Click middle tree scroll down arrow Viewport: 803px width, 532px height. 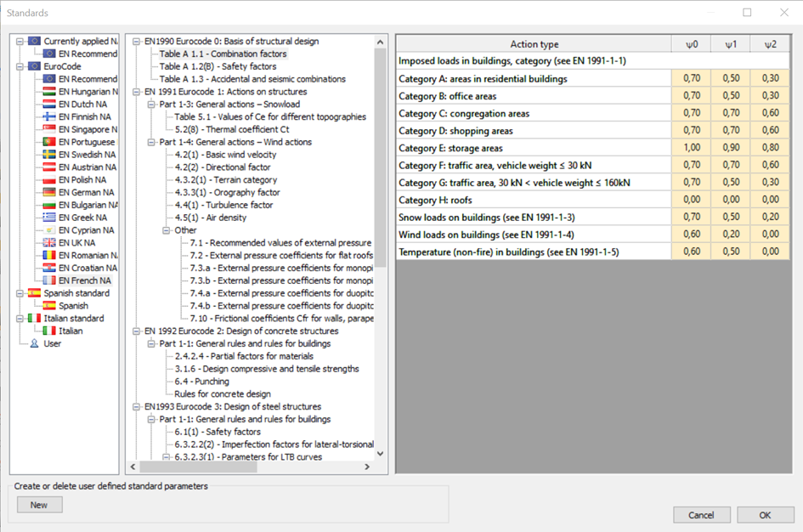pyautogui.click(x=380, y=454)
